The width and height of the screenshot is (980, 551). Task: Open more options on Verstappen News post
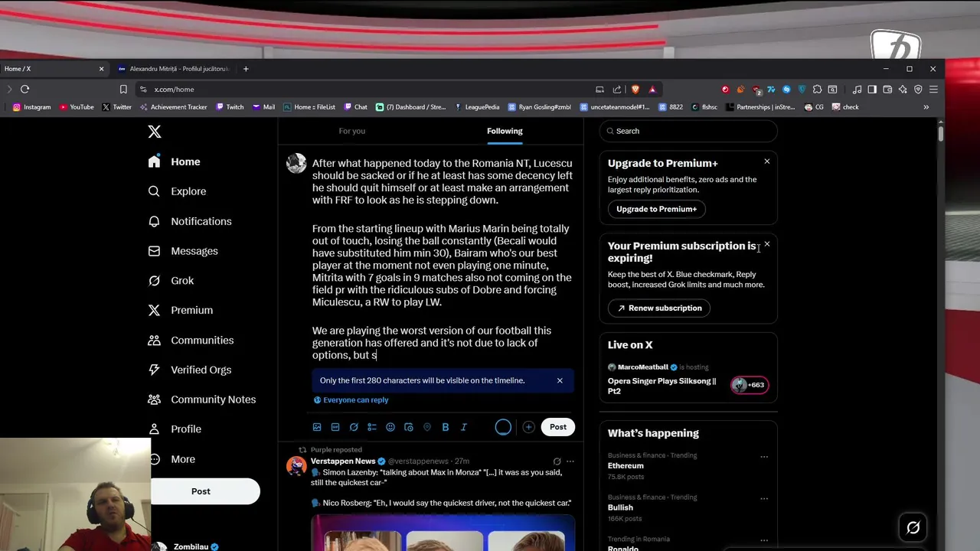pos(570,461)
